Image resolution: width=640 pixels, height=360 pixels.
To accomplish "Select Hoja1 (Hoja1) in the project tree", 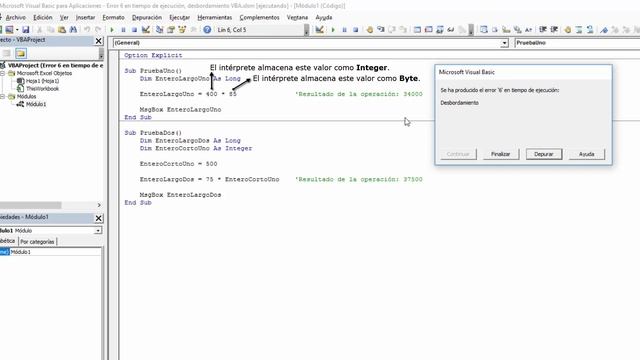I will 42,81.
